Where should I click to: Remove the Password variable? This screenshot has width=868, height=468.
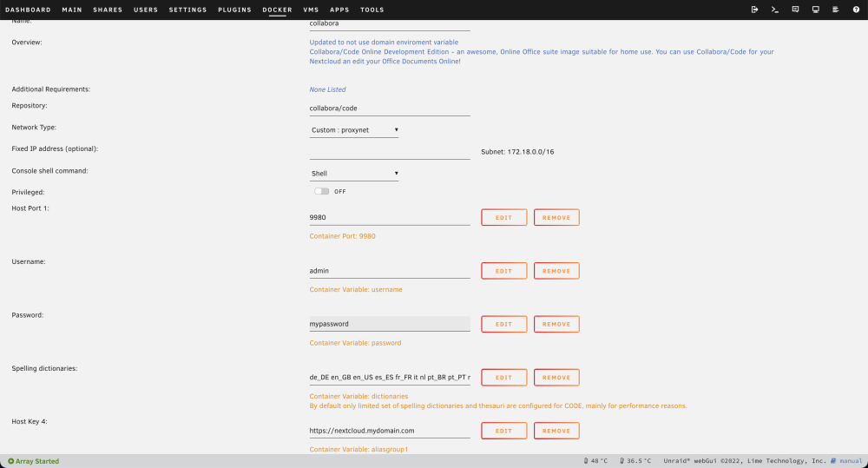(x=556, y=324)
